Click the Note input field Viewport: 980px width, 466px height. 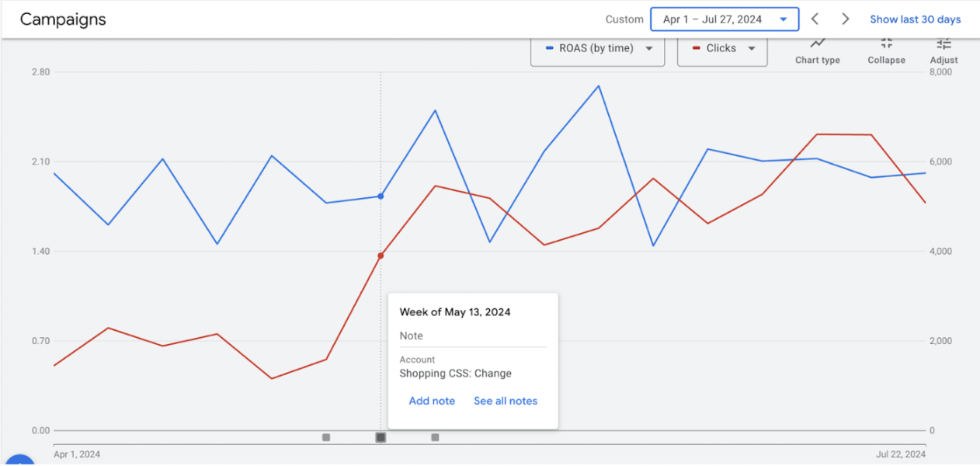473,336
